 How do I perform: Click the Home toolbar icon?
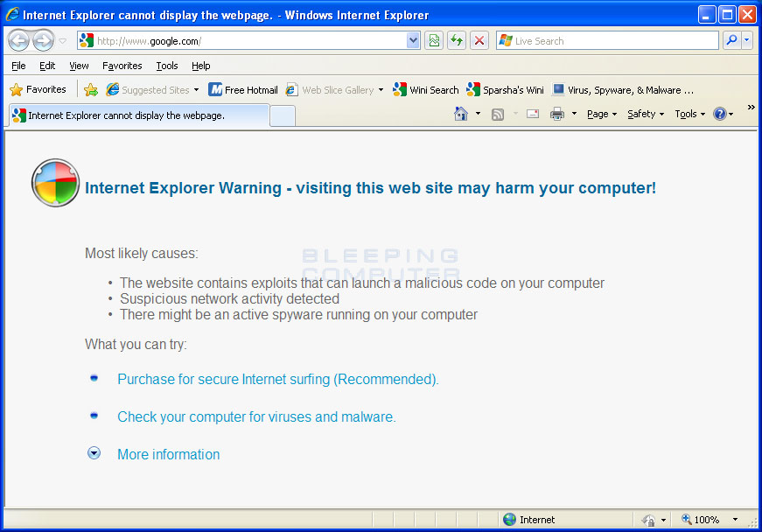click(461, 114)
